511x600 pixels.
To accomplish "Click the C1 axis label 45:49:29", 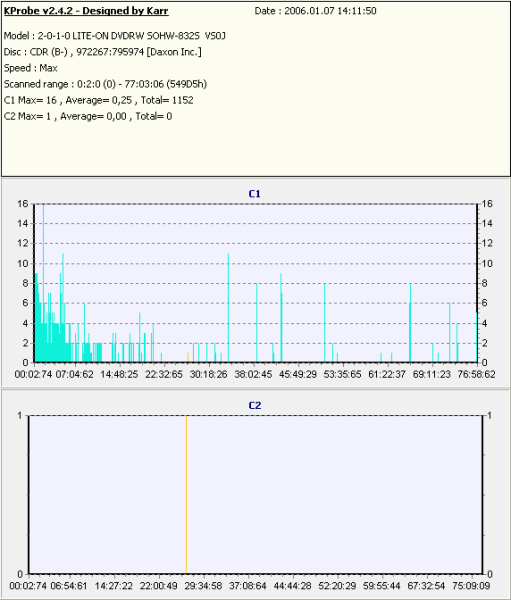I will [x=298, y=374].
